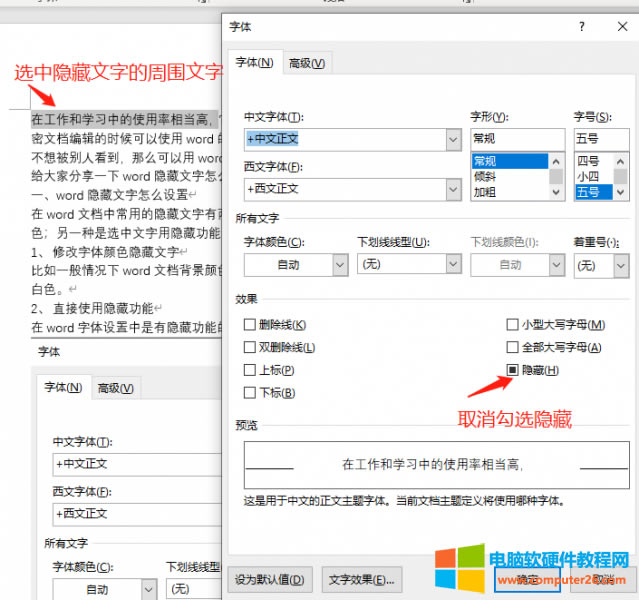Click the help question mark icon
Viewport: 639px width, 600px height.
click(581, 27)
